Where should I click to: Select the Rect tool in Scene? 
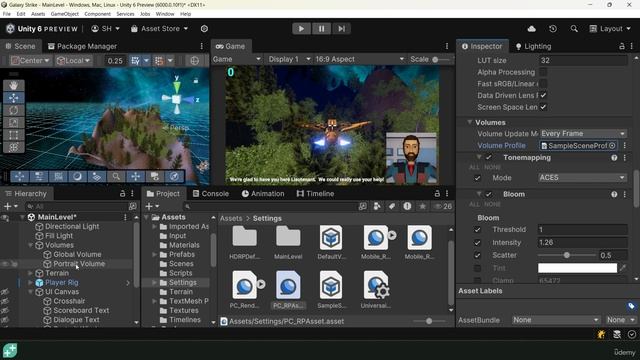[x=13, y=135]
